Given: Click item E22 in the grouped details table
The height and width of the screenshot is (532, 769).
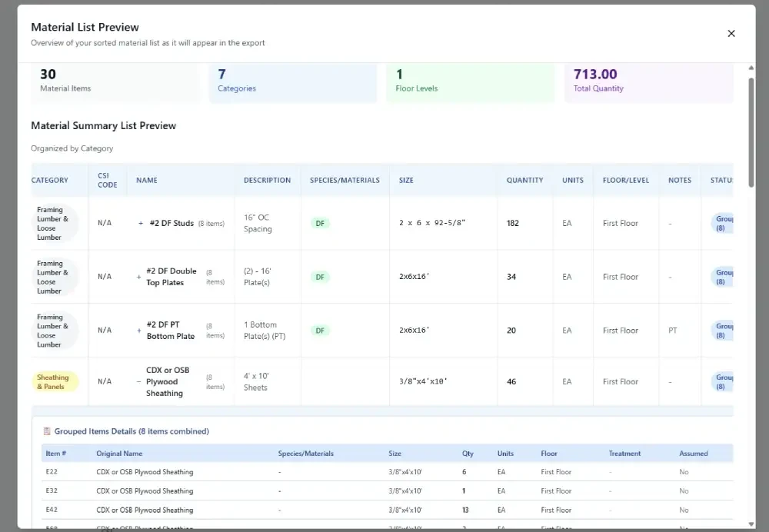Looking at the screenshot, I should 52,472.
